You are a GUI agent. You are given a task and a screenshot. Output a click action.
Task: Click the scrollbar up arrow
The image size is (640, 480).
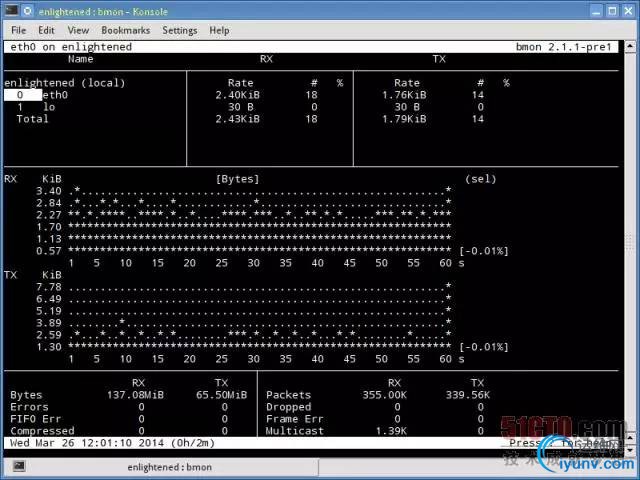[x=630, y=46]
